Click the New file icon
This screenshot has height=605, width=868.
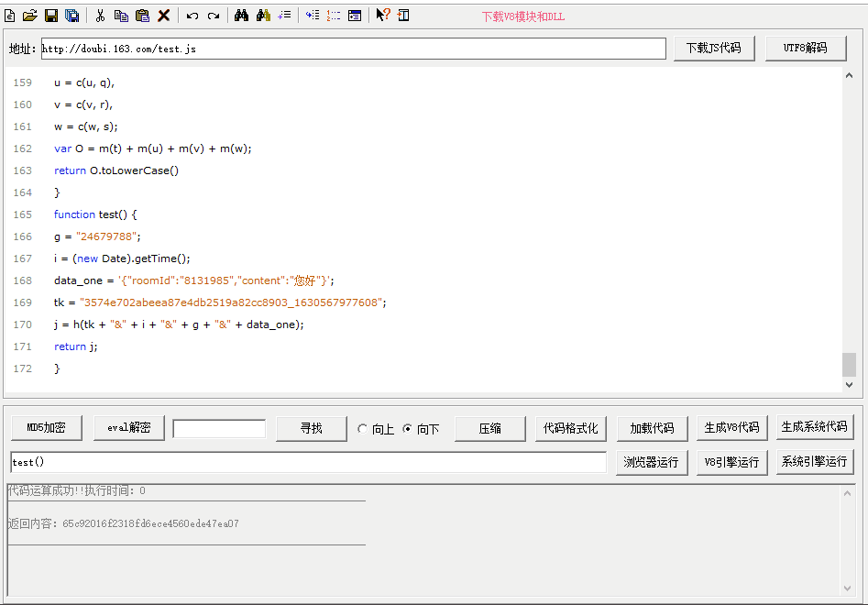coord(10,16)
